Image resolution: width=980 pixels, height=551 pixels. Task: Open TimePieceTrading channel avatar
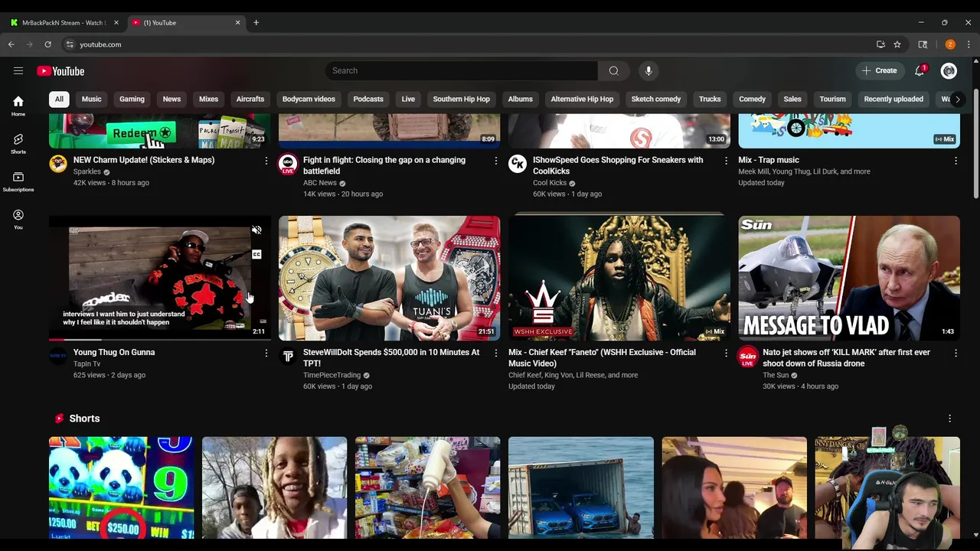click(x=288, y=355)
